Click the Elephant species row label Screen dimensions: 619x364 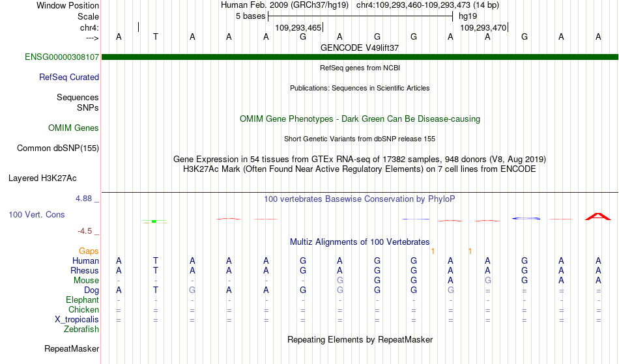click(82, 300)
